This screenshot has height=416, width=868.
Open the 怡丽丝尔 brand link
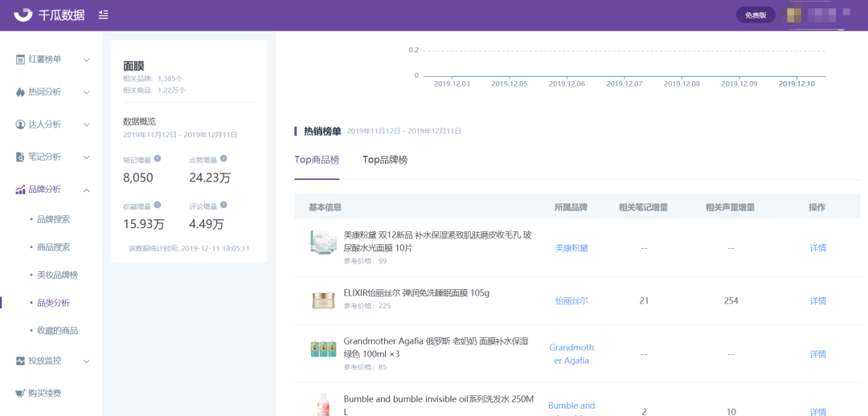click(x=572, y=301)
